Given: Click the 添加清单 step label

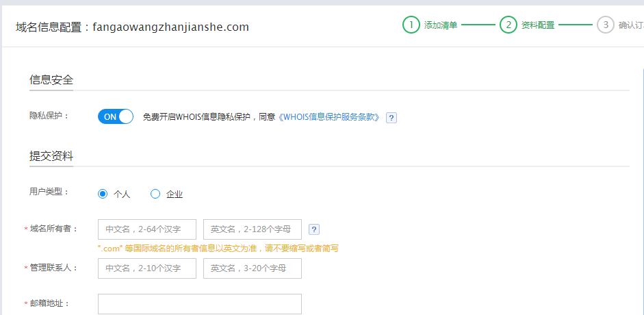Looking at the screenshot, I should (440, 25).
